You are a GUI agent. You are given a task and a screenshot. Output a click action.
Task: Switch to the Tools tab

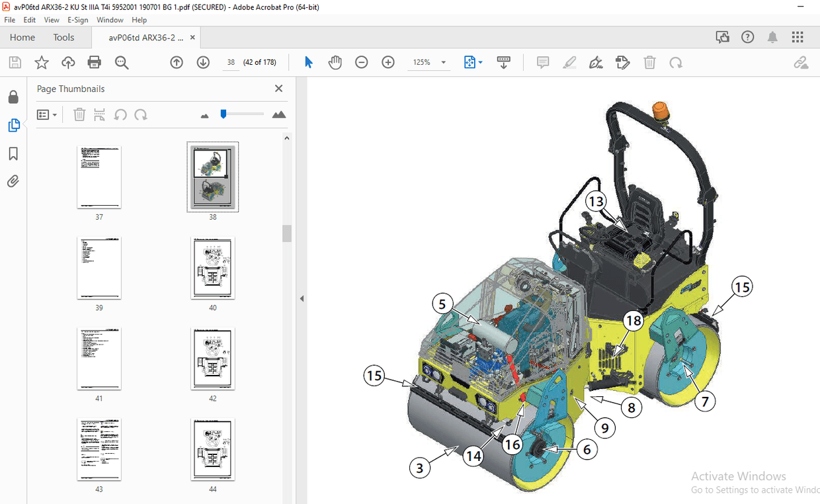63,38
